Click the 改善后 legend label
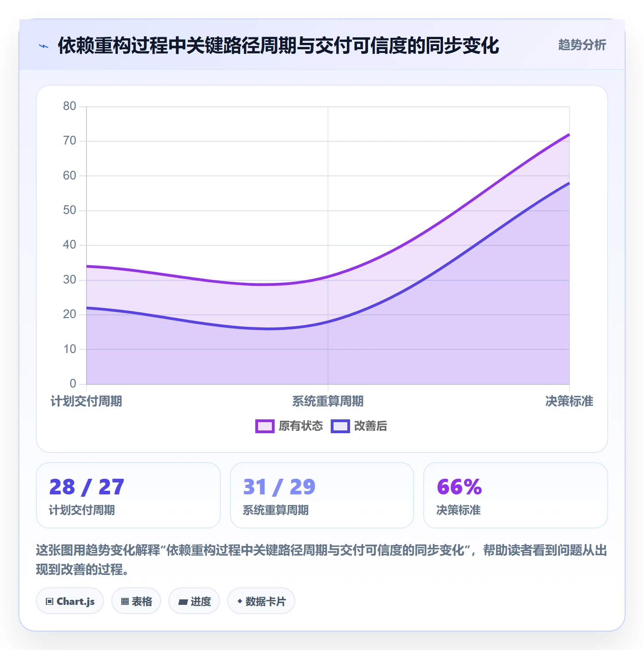Image resolution: width=644 pixels, height=650 pixels. pos(370,426)
